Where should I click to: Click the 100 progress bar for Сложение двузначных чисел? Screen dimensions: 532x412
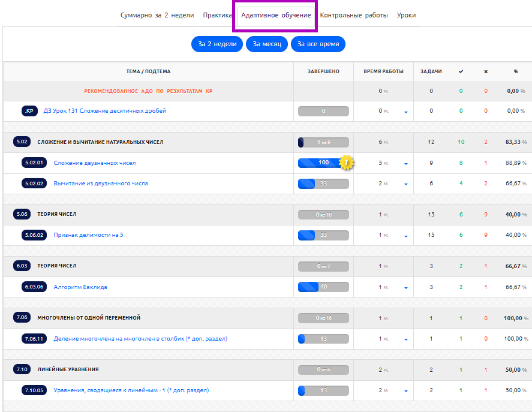323,163
